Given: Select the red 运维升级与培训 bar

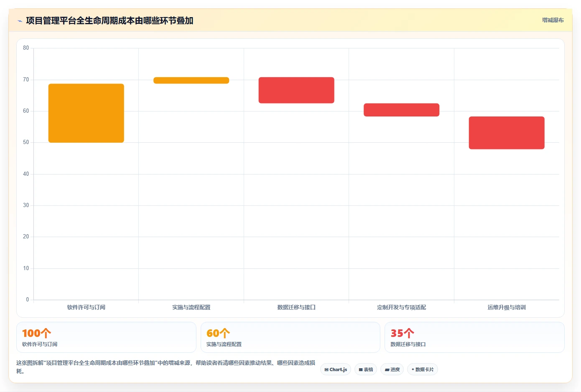Looking at the screenshot, I should (x=507, y=133).
